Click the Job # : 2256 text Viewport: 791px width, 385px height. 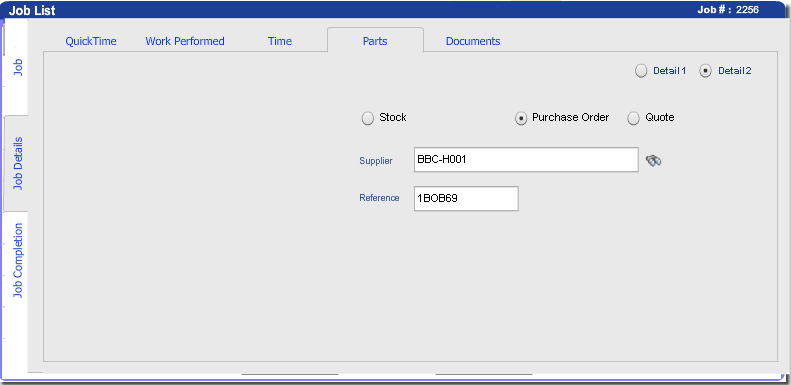pos(728,10)
